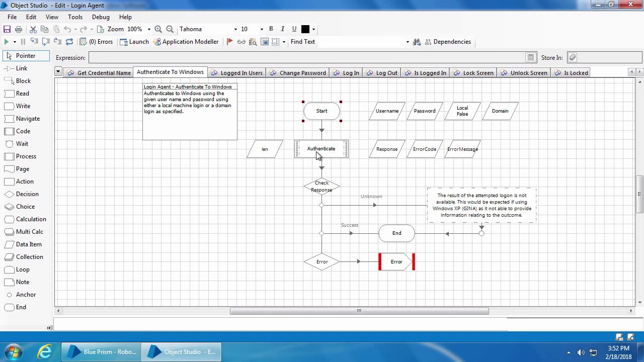Zoom out of the diagram
The image size is (644, 362).
pyautogui.click(x=170, y=29)
